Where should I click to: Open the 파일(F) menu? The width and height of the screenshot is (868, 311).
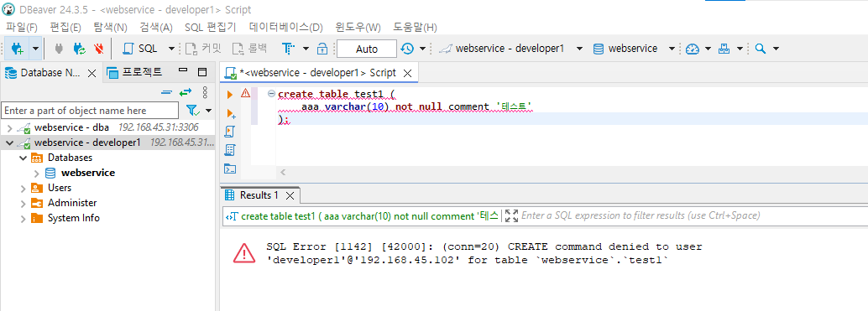click(x=22, y=27)
